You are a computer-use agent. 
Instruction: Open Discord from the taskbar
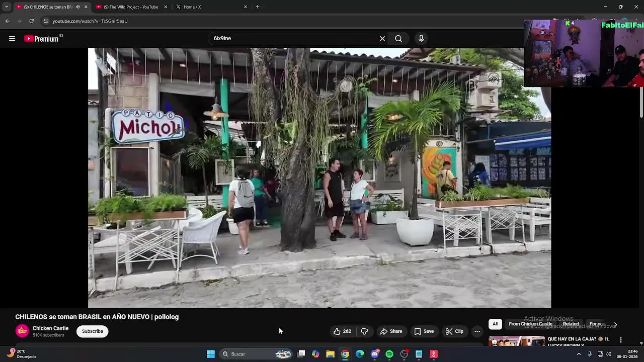[374, 354]
